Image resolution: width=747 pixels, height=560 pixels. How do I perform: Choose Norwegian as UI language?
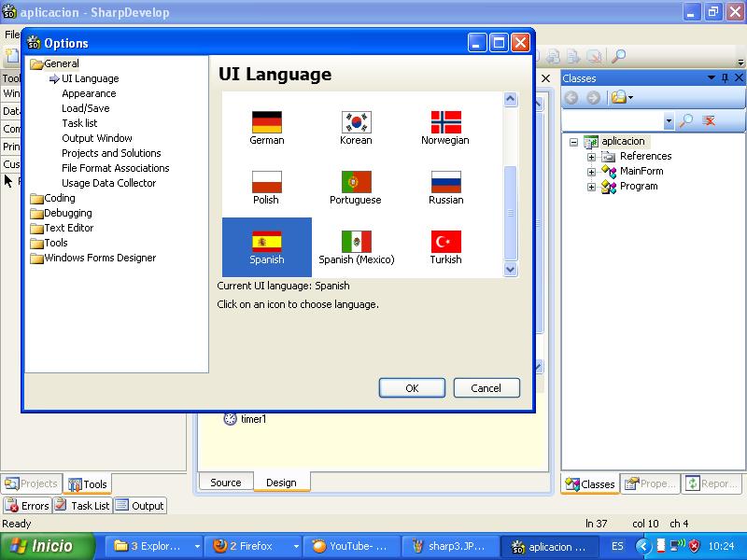(445, 121)
